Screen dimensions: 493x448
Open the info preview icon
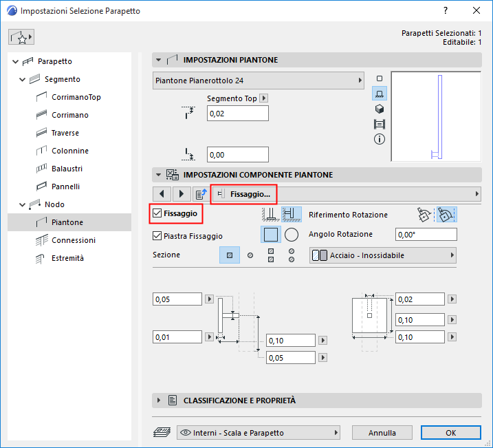380,139
